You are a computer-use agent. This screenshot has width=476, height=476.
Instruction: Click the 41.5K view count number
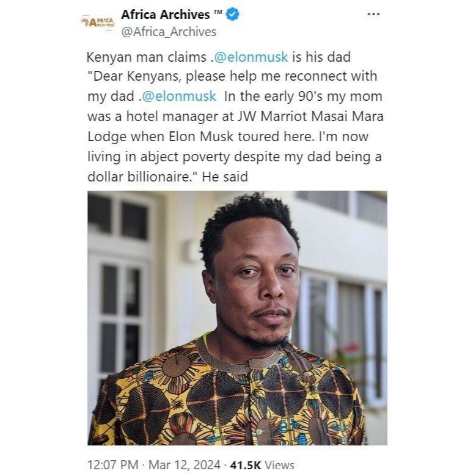(x=244, y=466)
